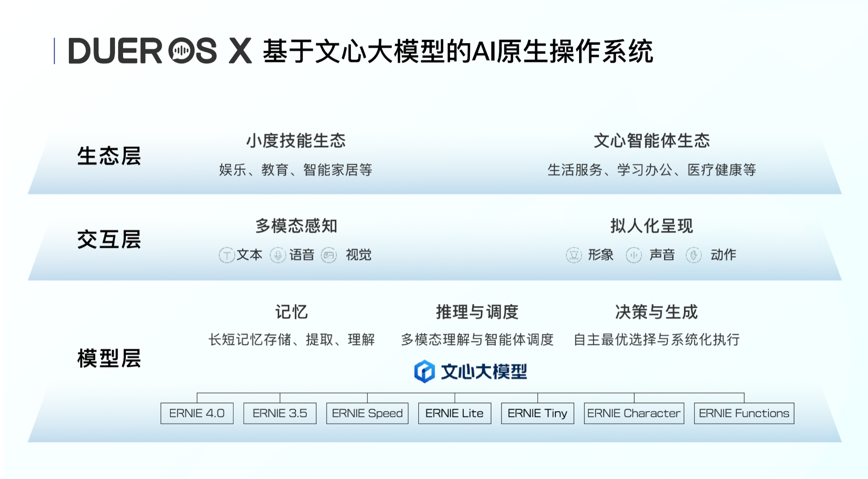
Task: Click the 多模态感知 heading
Action: pos(296,226)
